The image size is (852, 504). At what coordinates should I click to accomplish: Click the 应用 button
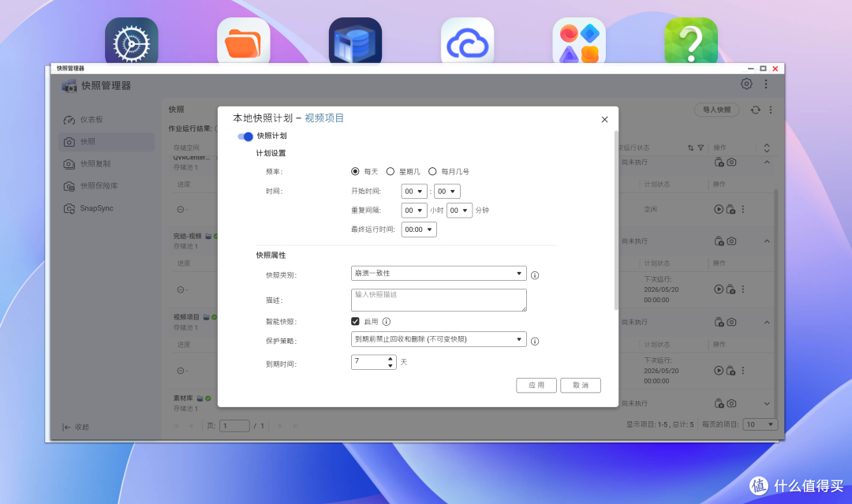tap(536, 385)
